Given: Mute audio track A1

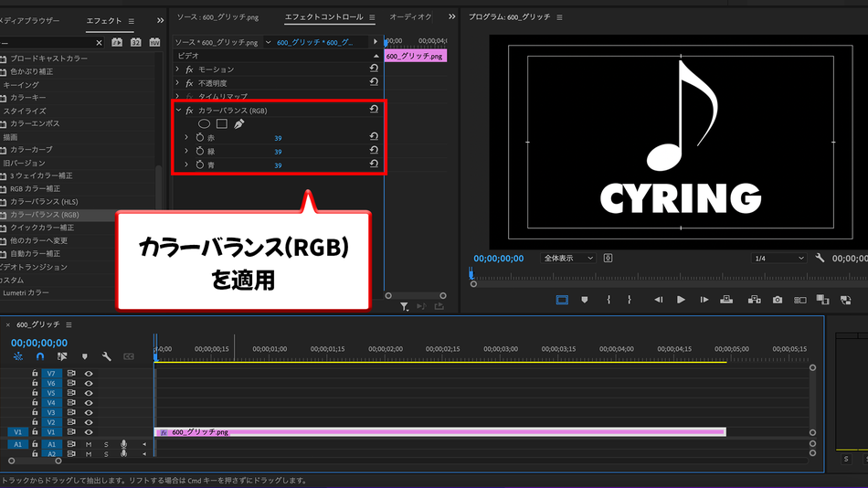Looking at the screenshot, I should pos(89,444).
